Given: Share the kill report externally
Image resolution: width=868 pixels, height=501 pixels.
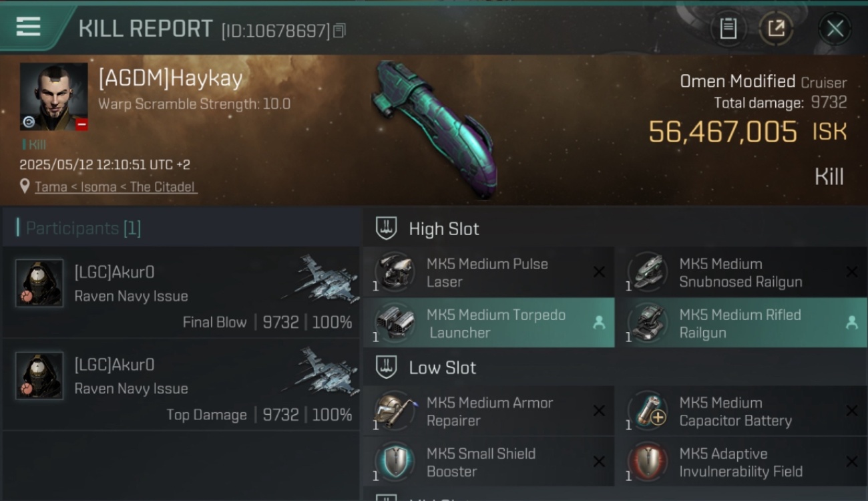Looking at the screenshot, I should click(776, 29).
